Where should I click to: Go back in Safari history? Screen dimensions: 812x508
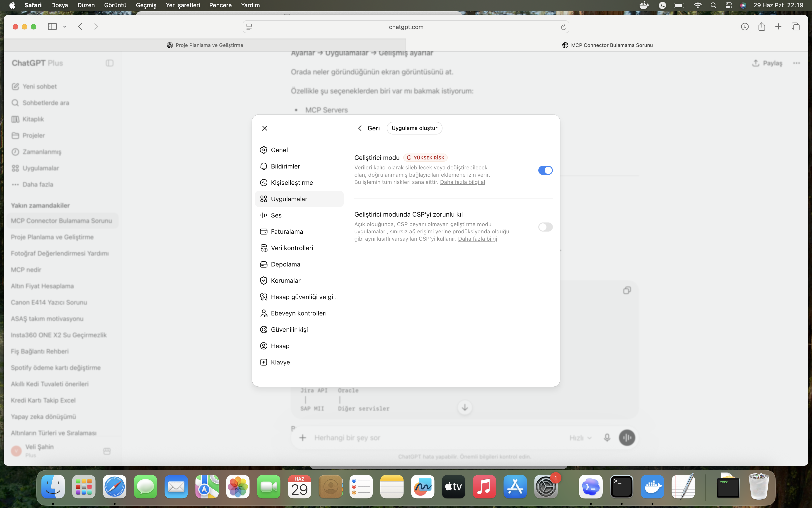click(x=80, y=27)
